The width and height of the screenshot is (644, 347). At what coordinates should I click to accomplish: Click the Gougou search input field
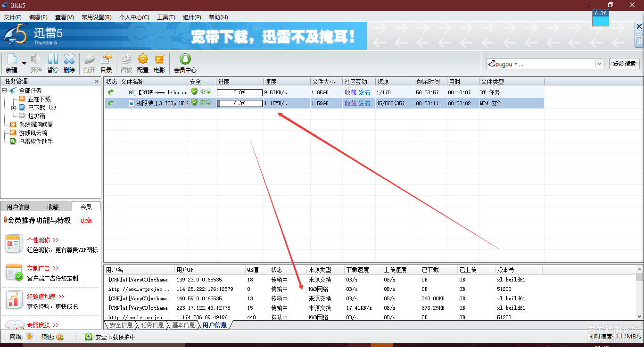(541, 64)
